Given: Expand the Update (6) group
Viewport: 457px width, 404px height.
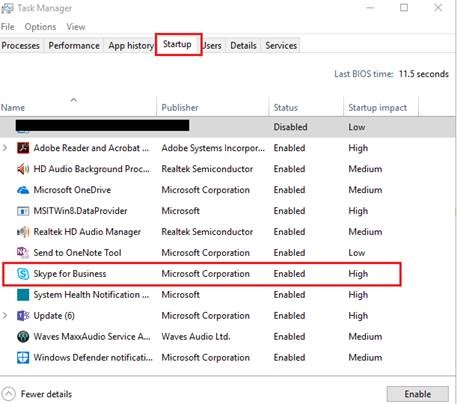Looking at the screenshot, I should (5, 315).
